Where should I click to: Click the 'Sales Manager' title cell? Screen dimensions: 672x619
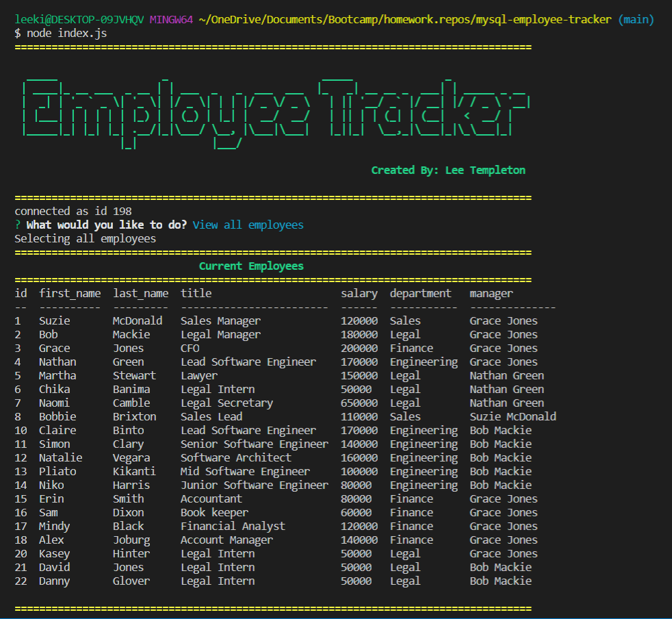coord(220,321)
